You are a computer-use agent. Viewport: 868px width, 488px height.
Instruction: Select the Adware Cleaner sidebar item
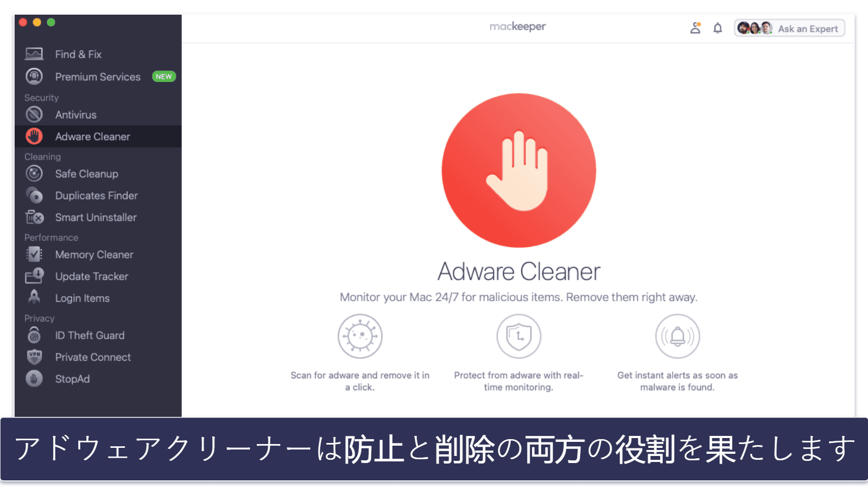click(98, 136)
